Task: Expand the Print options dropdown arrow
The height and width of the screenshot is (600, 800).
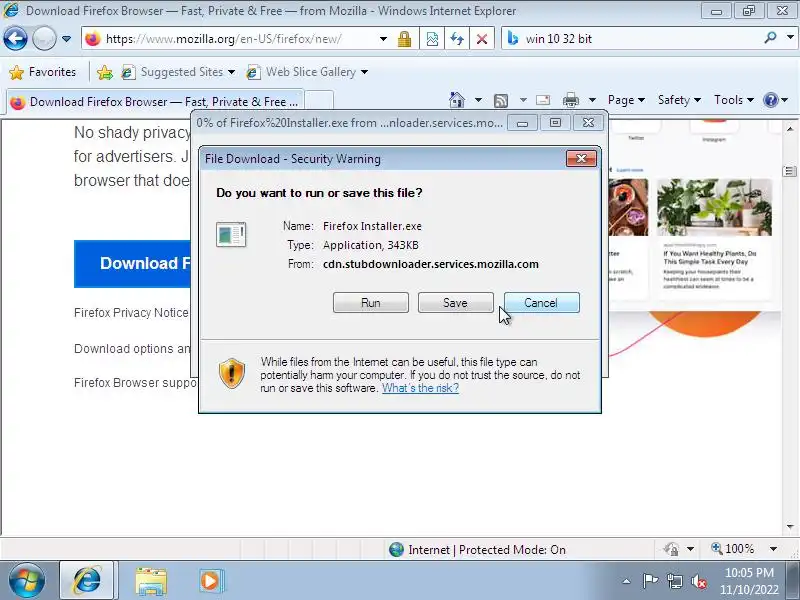Action: click(592, 100)
